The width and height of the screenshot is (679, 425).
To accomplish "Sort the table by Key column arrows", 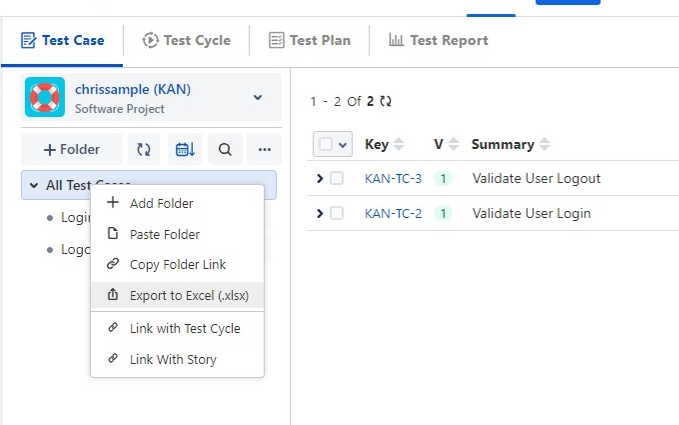I will coord(399,145).
